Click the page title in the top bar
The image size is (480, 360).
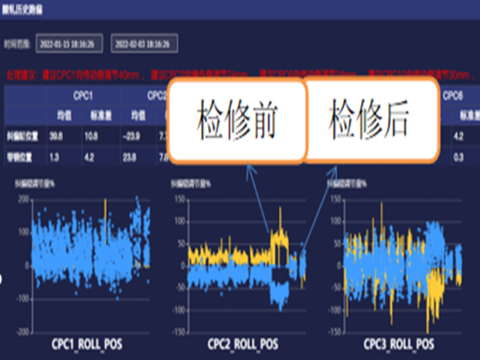pyautogui.click(x=23, y=10)
